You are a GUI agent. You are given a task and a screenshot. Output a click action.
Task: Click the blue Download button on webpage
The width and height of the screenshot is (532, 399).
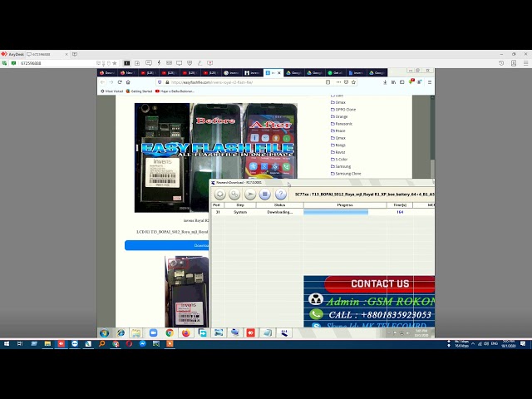coord(167,245)
